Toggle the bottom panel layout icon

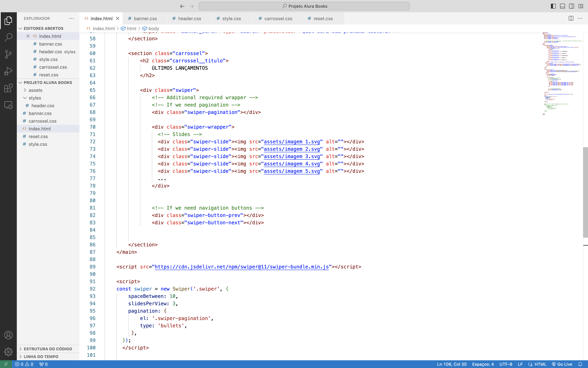coord(562,6)
